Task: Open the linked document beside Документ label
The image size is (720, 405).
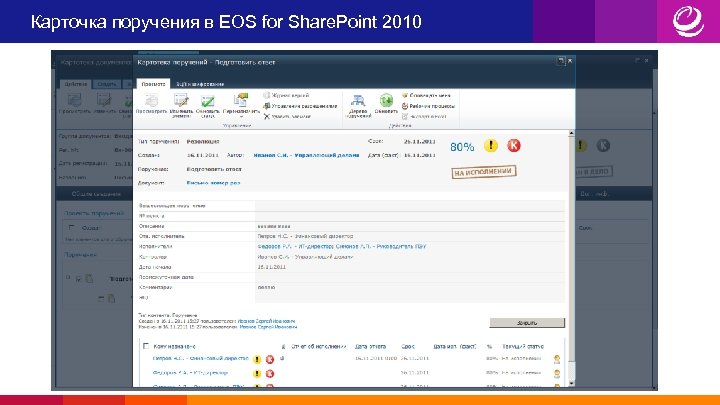Action: (x=214, y=183)
